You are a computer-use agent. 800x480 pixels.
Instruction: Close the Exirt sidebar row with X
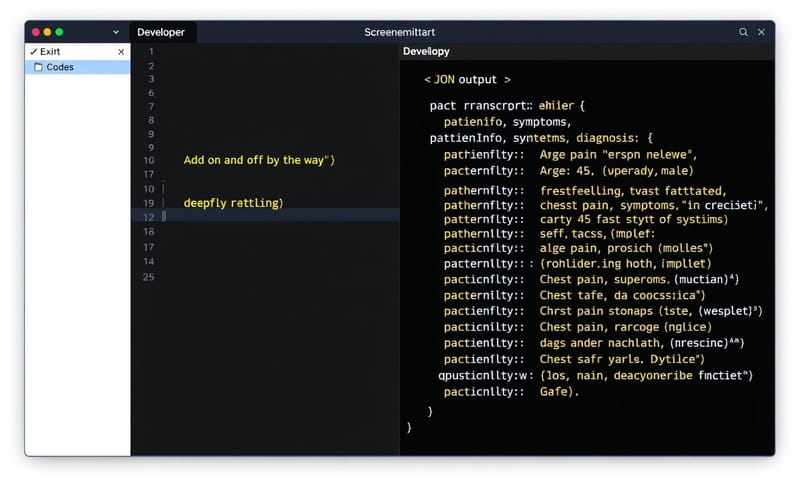[121, 51]
